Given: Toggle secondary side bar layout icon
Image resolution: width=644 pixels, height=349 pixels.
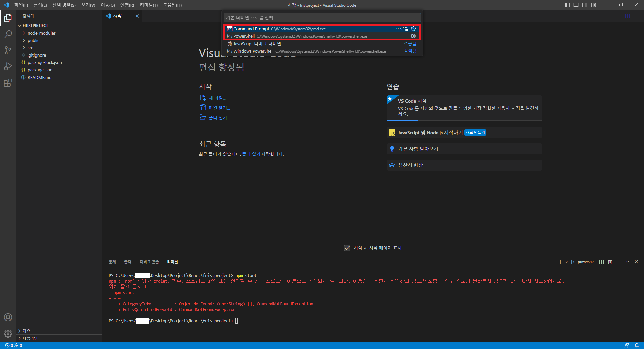Looking at the screenshot, I should (585, 5).
